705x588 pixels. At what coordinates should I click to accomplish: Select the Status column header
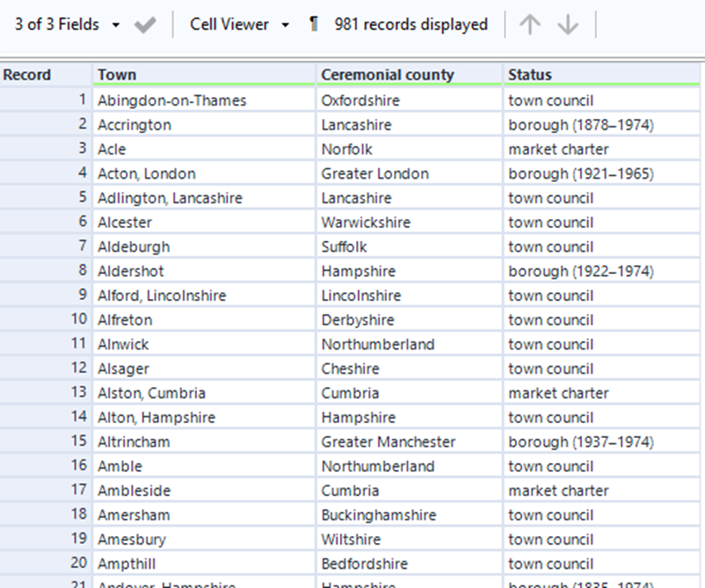click(x=601, y=75)
